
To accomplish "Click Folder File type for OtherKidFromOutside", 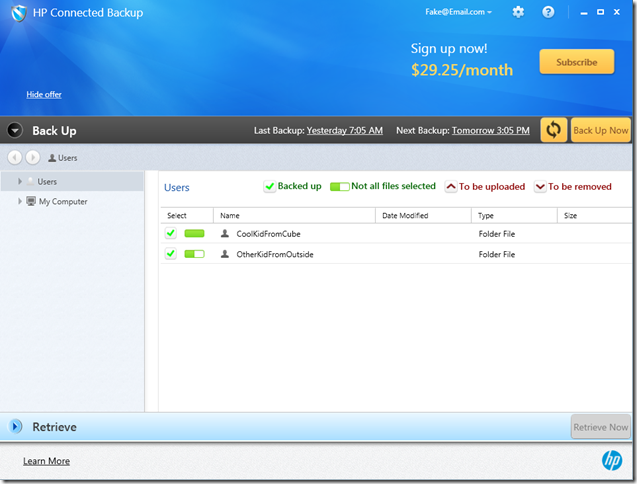I will click(496, 254).
